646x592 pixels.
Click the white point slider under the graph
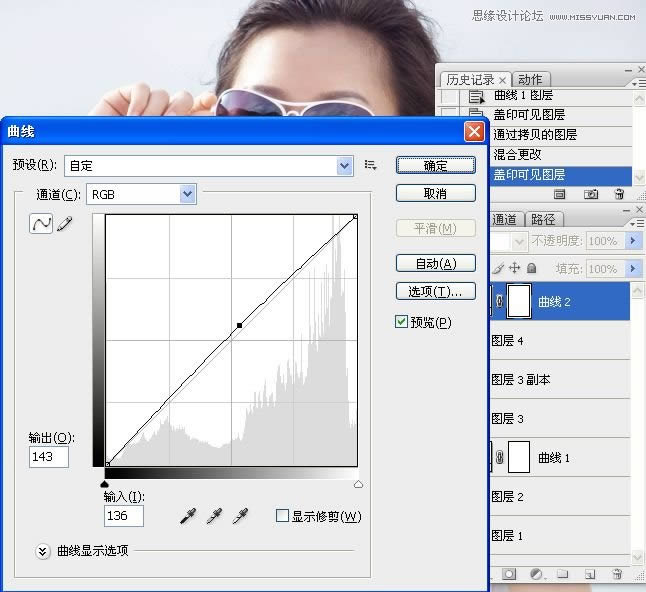(x=358, y=484)
